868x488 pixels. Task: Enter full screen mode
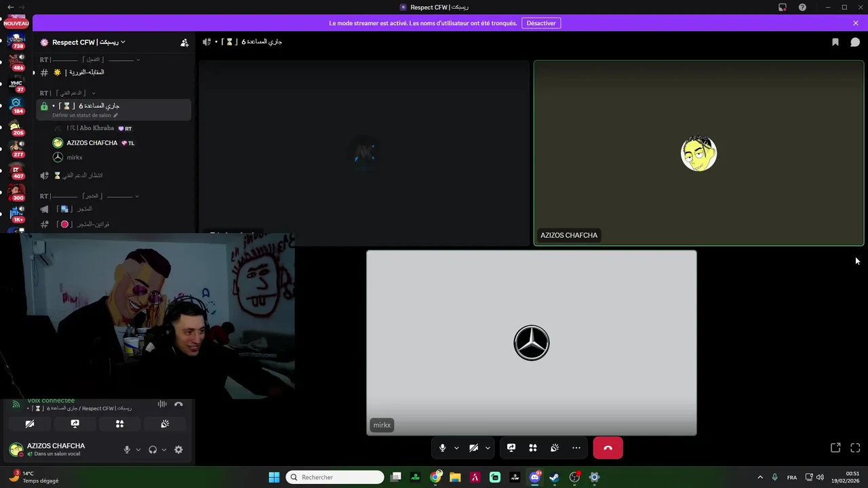(x=855, y=448)
